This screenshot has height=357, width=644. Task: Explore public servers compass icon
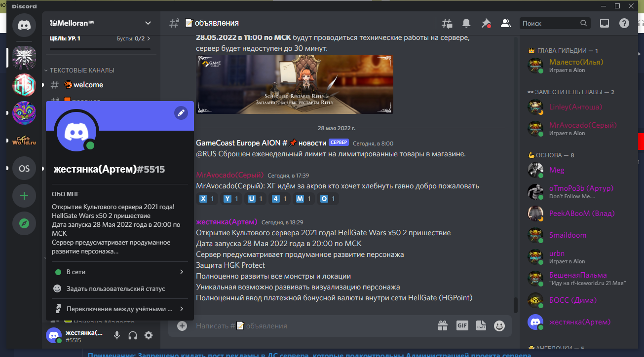(24, 223)
